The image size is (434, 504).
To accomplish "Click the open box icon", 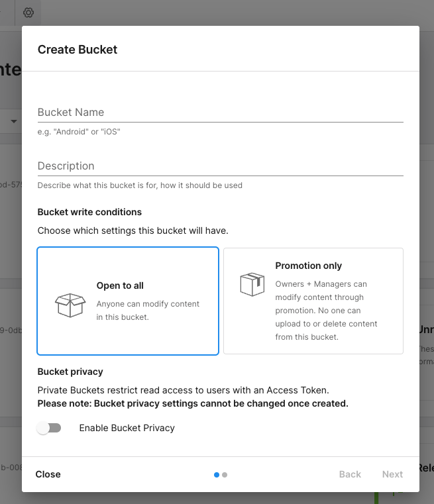I will 70,305.
